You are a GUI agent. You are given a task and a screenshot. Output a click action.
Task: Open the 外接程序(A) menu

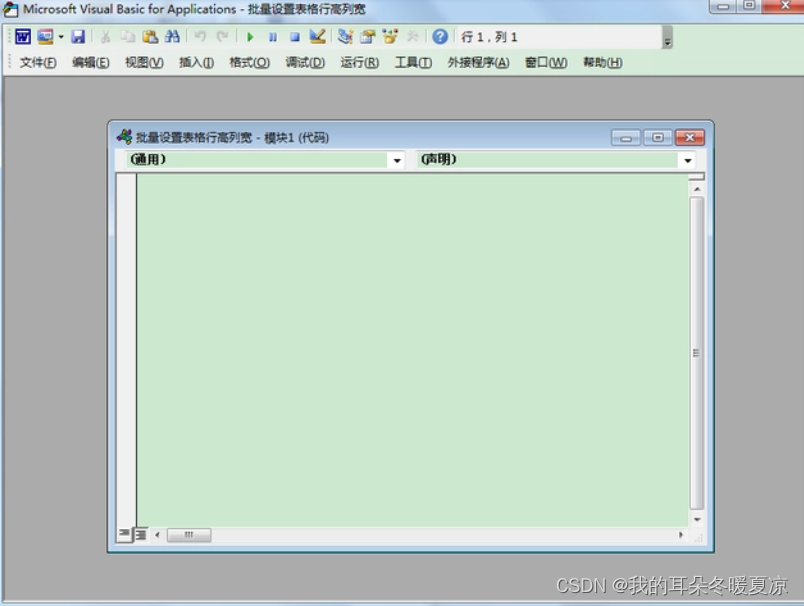point(478,63)
